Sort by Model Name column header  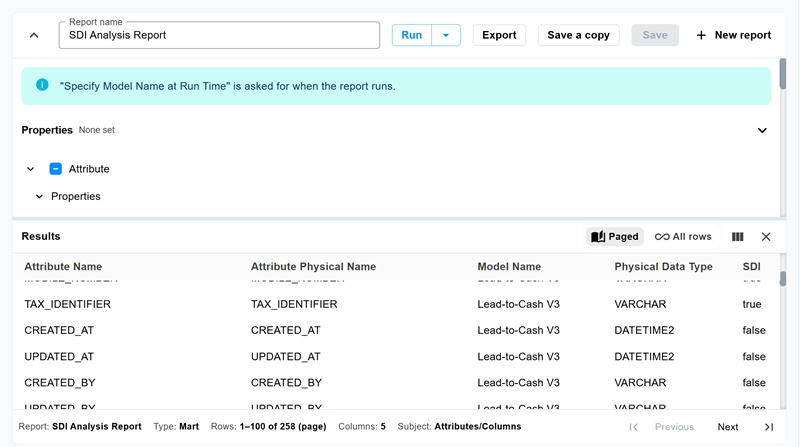pyautogui.click(x=509, y=266)
